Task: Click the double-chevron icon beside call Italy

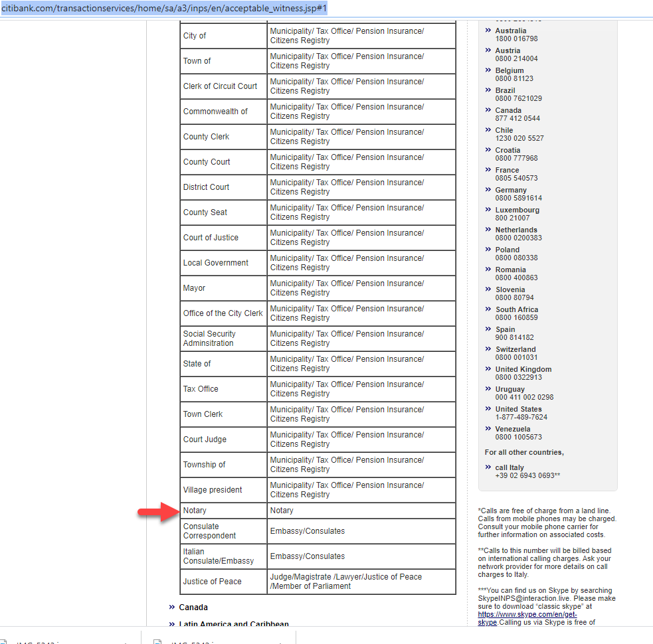Action: 488,467
